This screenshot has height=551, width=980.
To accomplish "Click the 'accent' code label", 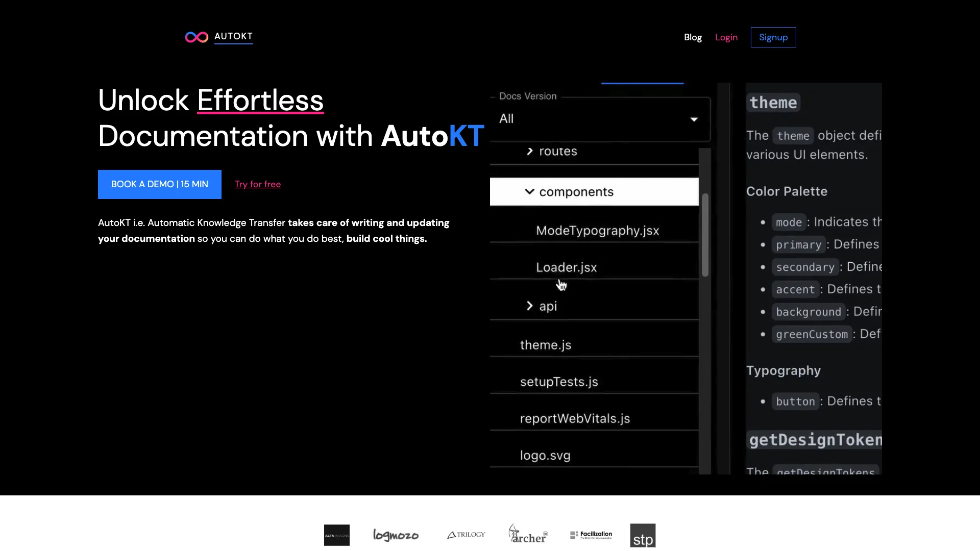I will [795, 290].
